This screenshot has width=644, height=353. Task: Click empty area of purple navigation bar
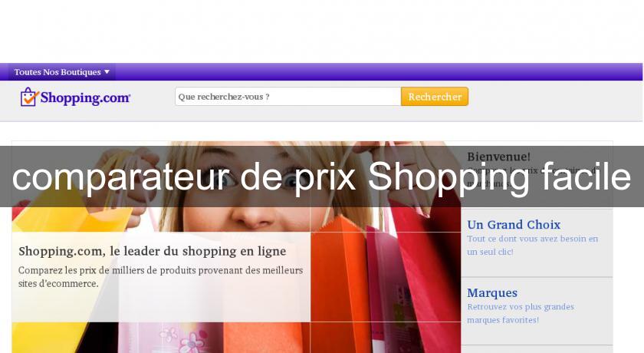tap(370, 72)
